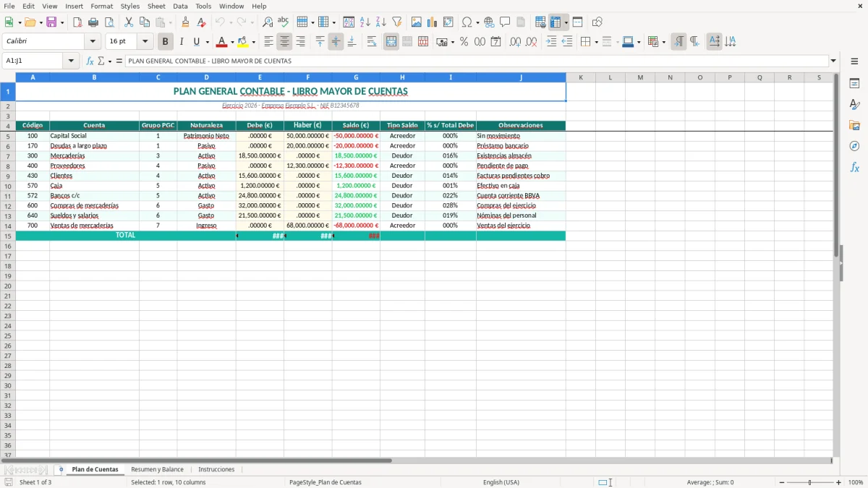The height and width of the screenshot is (488, 868).
Task: Open the sidebar Properties panel icon
Action: tap(854, 84)
